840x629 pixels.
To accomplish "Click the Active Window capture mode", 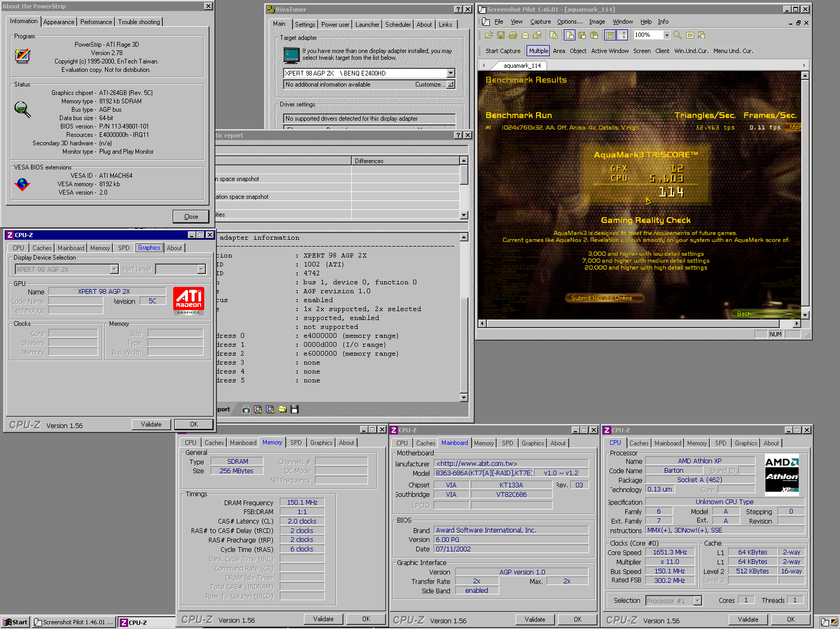I will click(610, 51).
